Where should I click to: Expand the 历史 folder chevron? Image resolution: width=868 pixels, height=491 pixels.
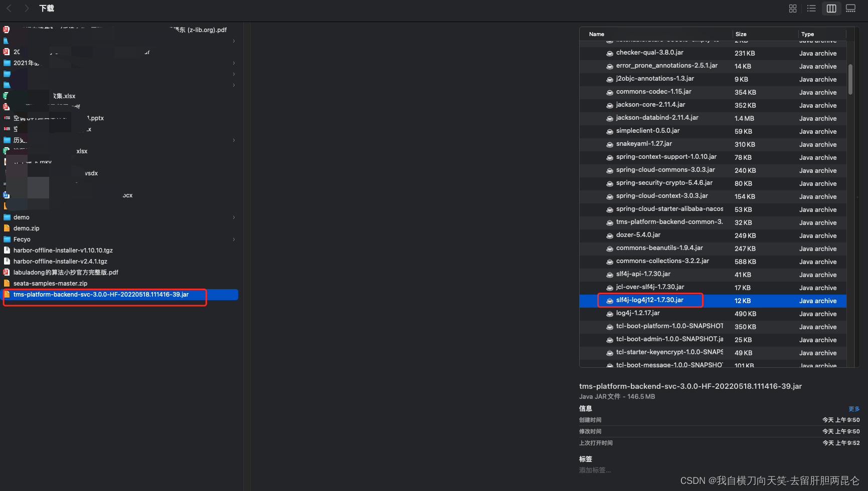(234, 140)
